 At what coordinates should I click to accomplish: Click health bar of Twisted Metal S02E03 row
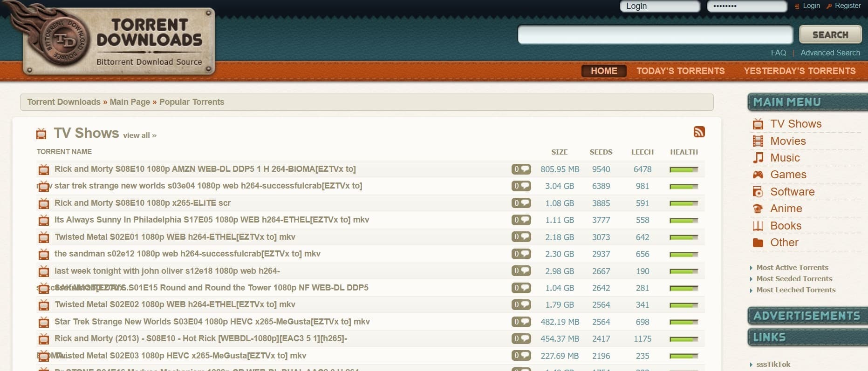pyautogui.click(x=683, y=356)
